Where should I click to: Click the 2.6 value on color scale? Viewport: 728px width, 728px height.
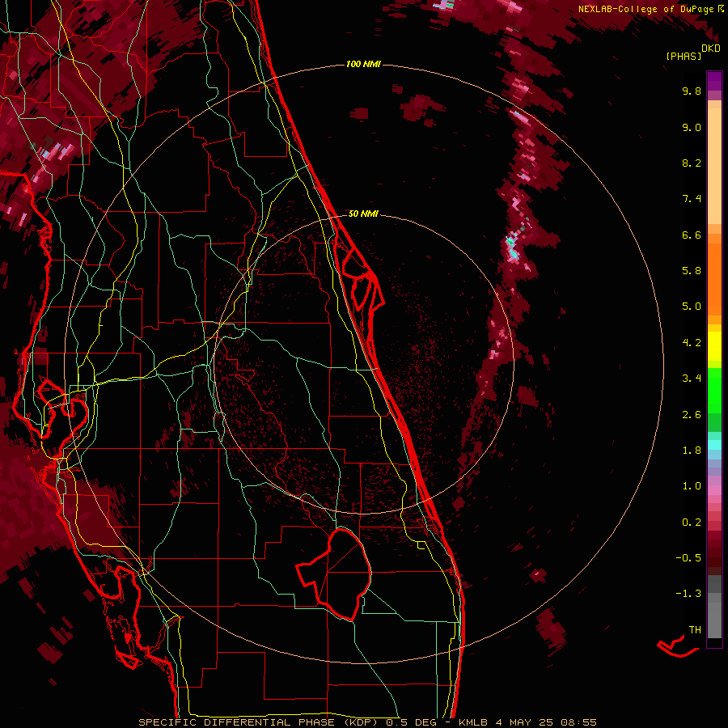pos(692,415)
